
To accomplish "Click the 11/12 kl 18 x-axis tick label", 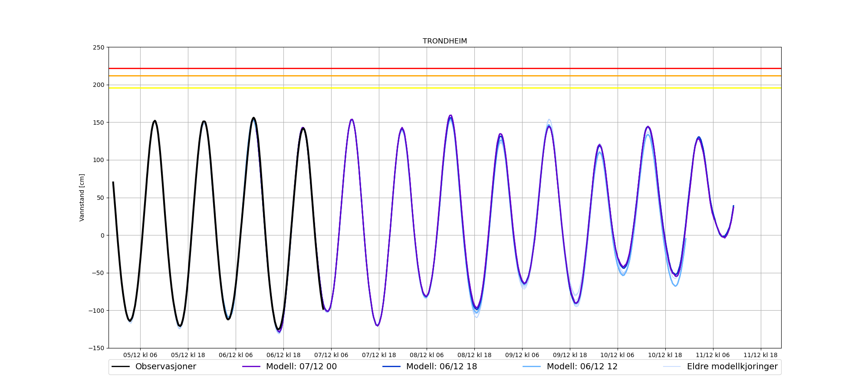I will click(760, 355).
